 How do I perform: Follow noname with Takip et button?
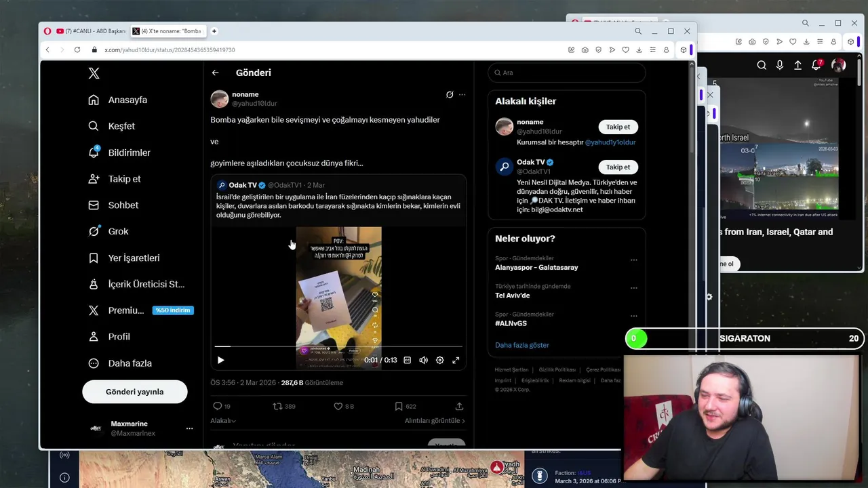pos(618,127)
